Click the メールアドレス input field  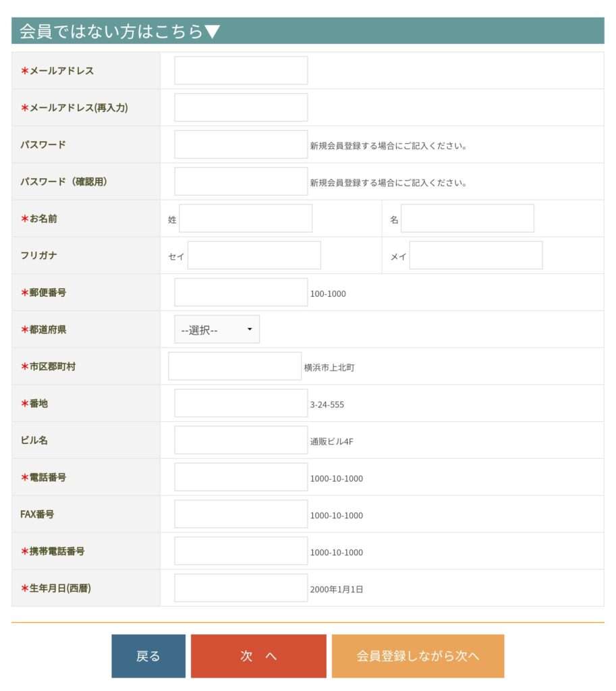(x=241, y=70)
